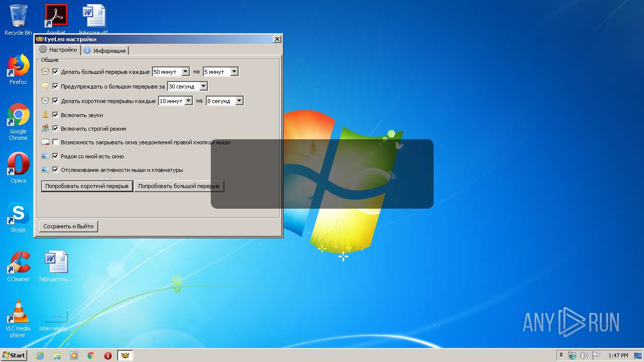Select the CCleaner desktop shortcut
Image resolution: width=644 pixels, height=362 pixels.
[18, 266]
